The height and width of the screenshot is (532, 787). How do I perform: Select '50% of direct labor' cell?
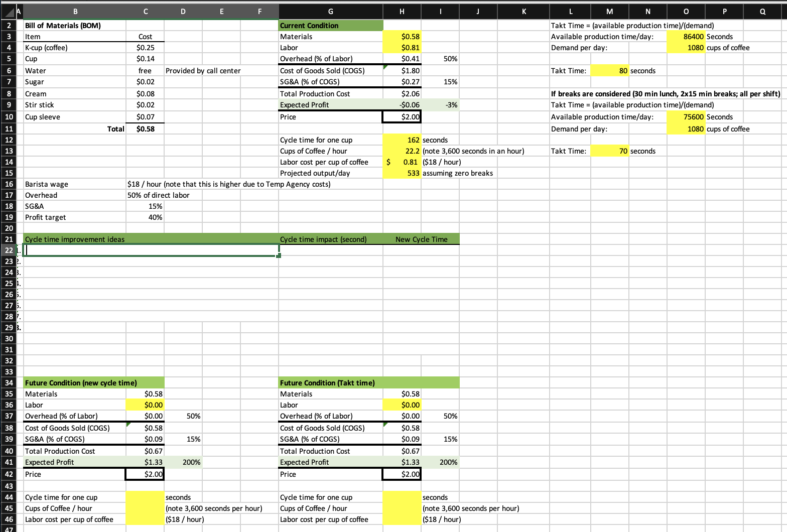158,195
